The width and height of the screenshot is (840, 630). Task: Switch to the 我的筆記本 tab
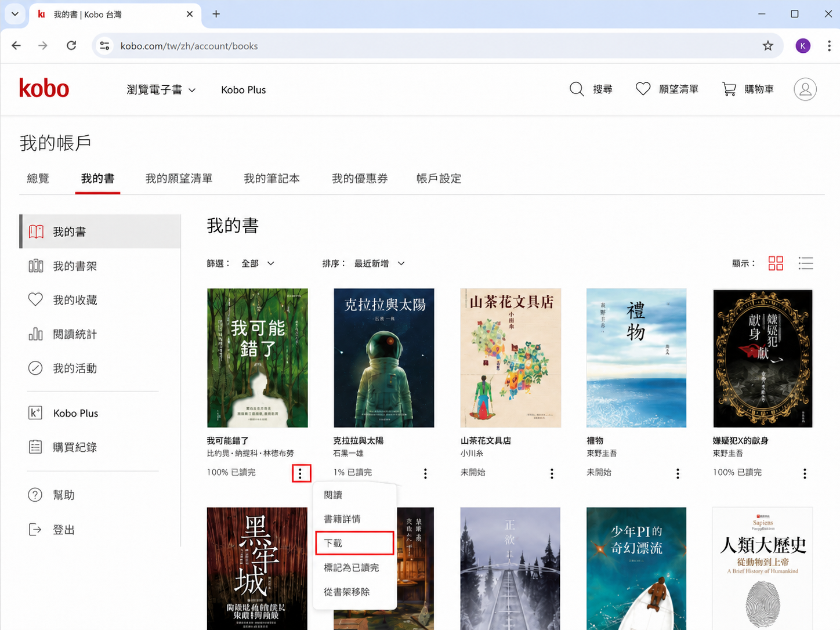tap(271, 178)
